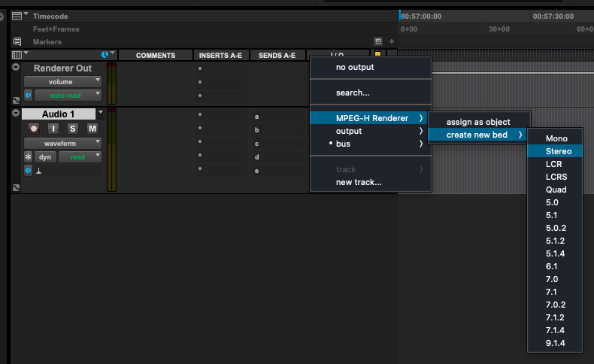
Task: Open the waveform track view selector
Action: 62,144
